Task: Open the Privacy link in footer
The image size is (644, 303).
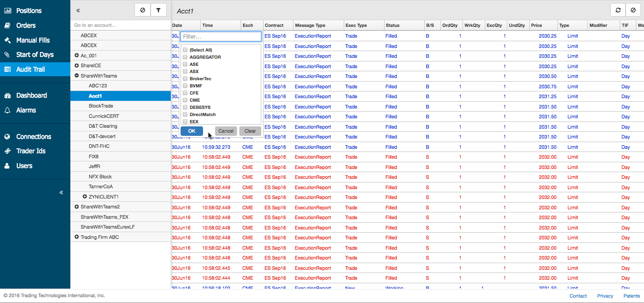Action: pyautogui.click(x=605, y=296)
